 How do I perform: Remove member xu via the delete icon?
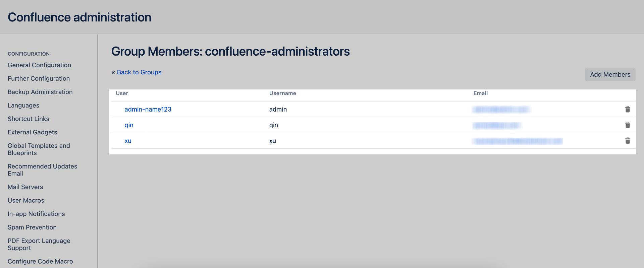tap(628, 141)
